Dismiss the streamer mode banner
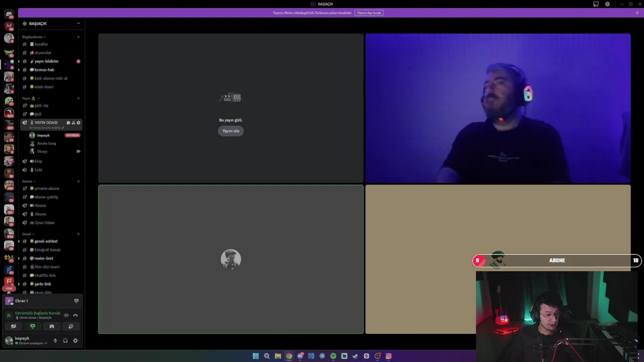 click(x=637, y=13)
